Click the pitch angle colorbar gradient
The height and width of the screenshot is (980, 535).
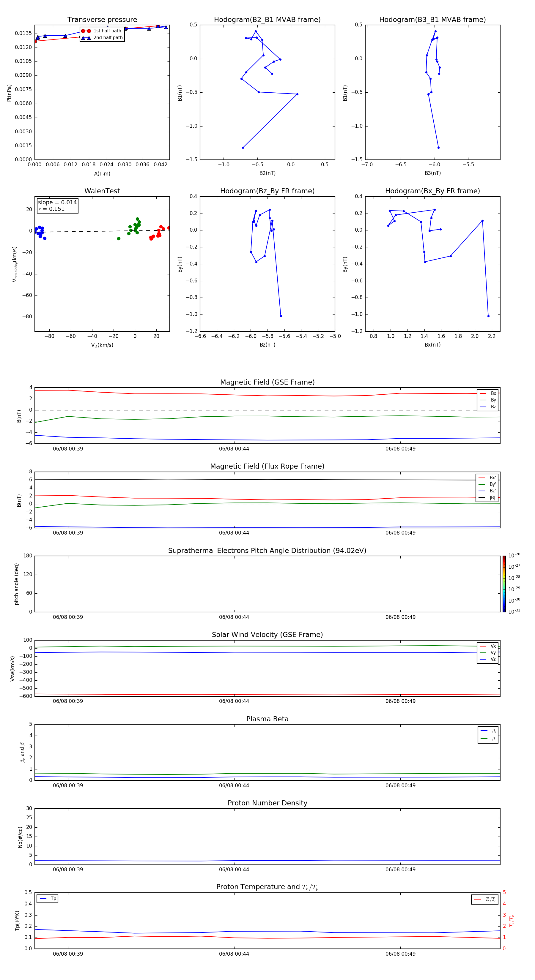(504, 584)
